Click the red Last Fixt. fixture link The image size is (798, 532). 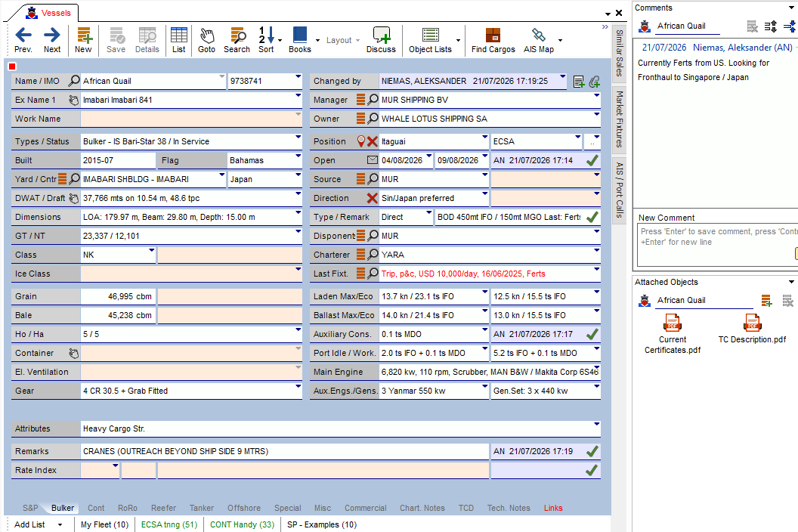click(464, 274)
